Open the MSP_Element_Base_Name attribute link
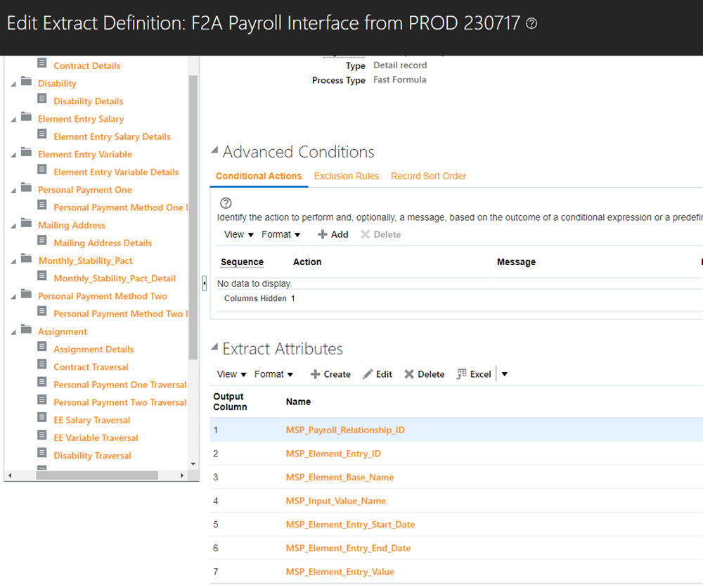Viewport: 703px width, 588px height. click(x=340, y=478)
